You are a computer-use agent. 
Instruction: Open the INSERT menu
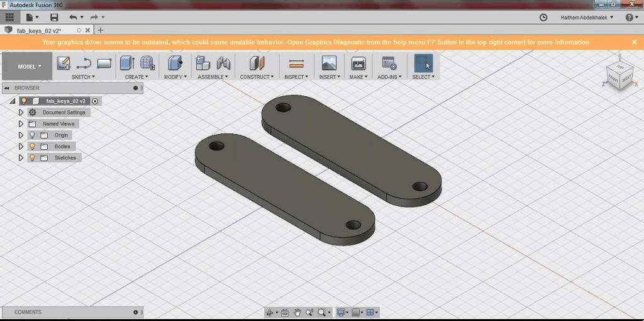[330, 77]
